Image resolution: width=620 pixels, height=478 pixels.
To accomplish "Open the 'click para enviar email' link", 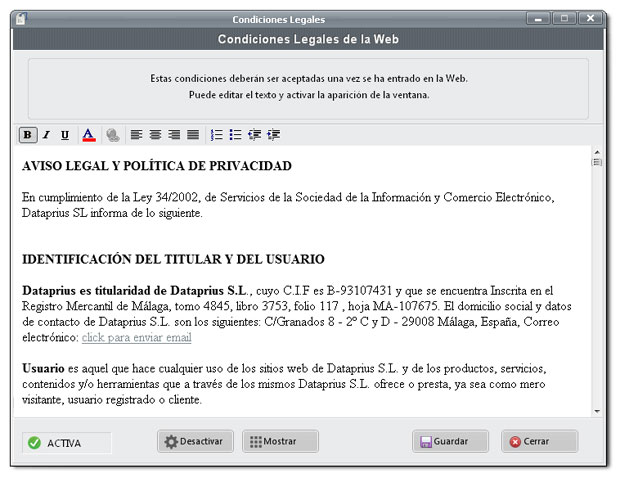I will point(136,338).
